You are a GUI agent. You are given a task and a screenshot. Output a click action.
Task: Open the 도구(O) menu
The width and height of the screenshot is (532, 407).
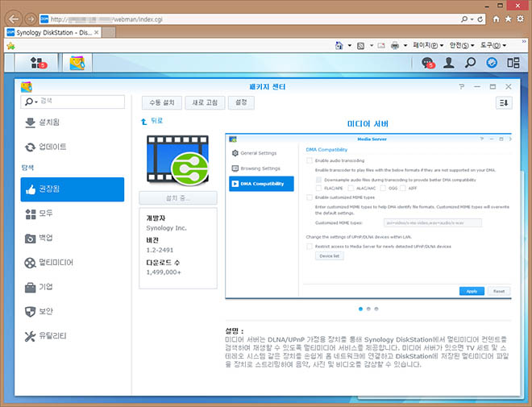tap(493, 45)
